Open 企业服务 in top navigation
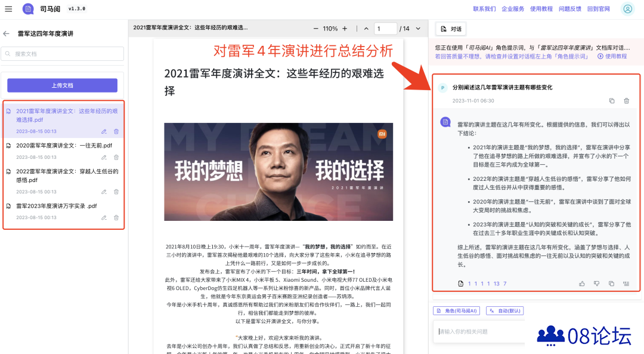The width and height of the screenshot is (644, 354). [513, 8]
